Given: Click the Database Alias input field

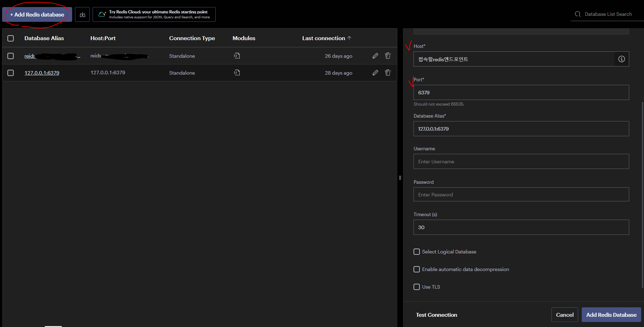Looking at the screenshot, I should [521, 129].
